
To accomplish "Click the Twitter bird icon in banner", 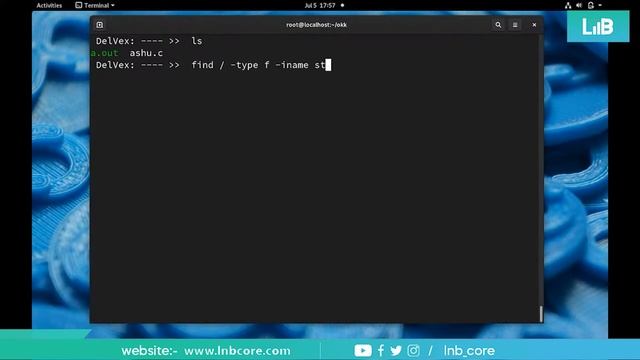I will point(396,351).
